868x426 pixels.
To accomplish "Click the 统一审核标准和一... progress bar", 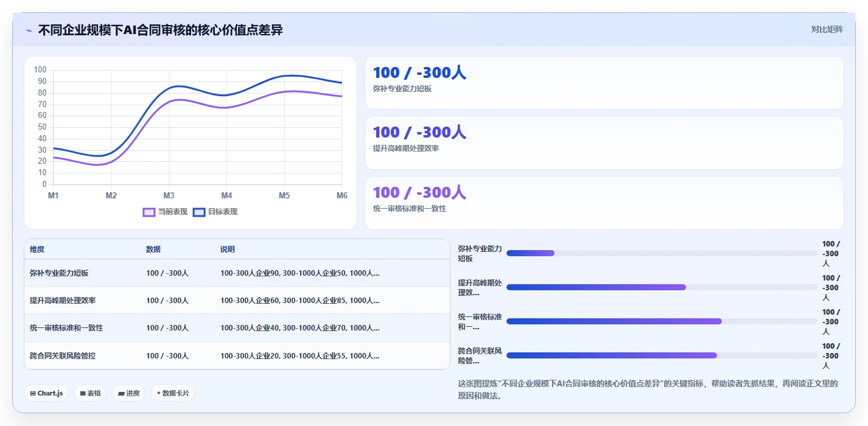I will [662, 321].
